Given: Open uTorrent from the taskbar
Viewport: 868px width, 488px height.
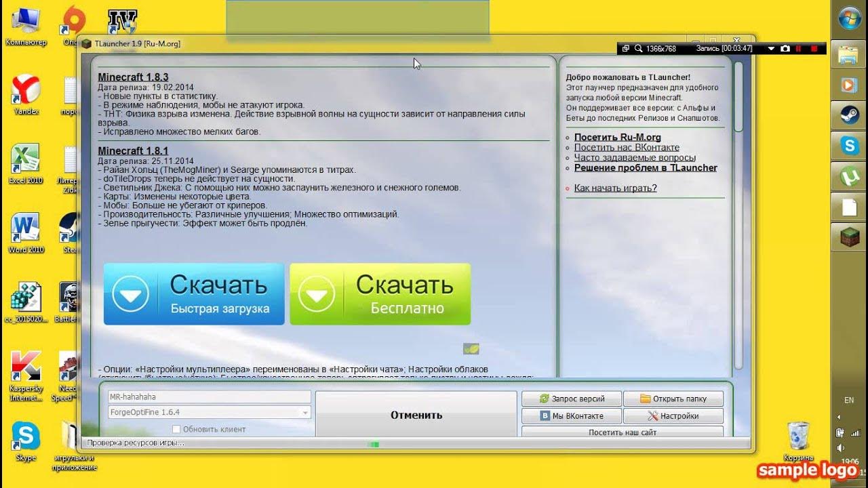Looking at the screenshot, I should point(850,176).
